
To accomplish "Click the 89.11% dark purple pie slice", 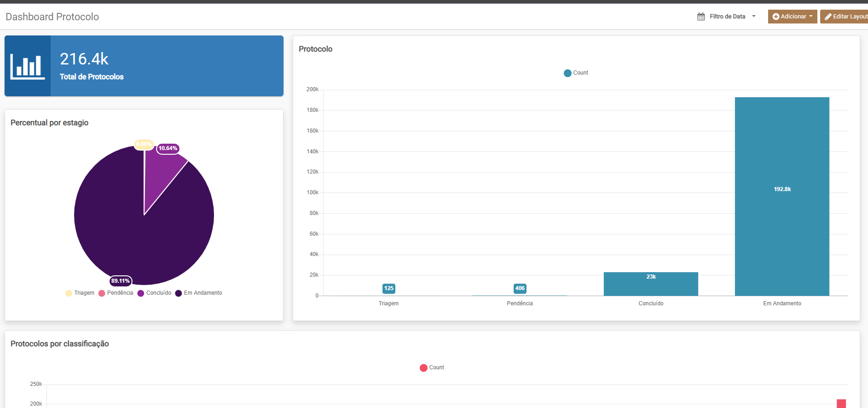I will (x=138, y=239).
